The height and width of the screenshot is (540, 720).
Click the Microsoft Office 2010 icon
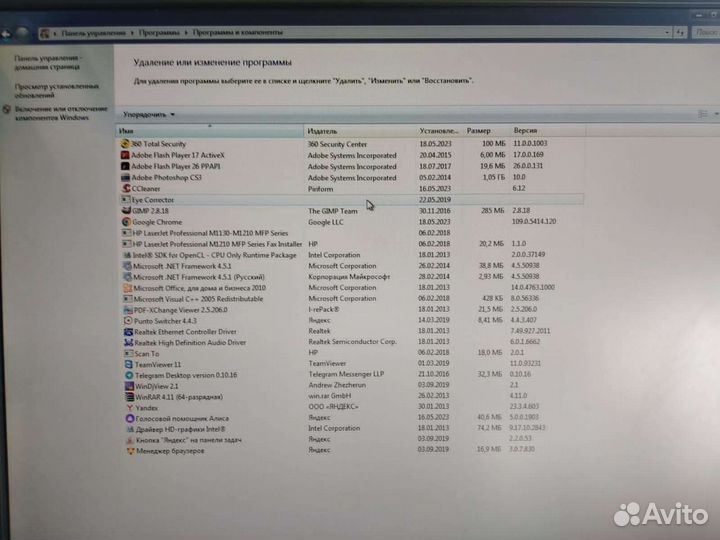(x=128, y=288)
